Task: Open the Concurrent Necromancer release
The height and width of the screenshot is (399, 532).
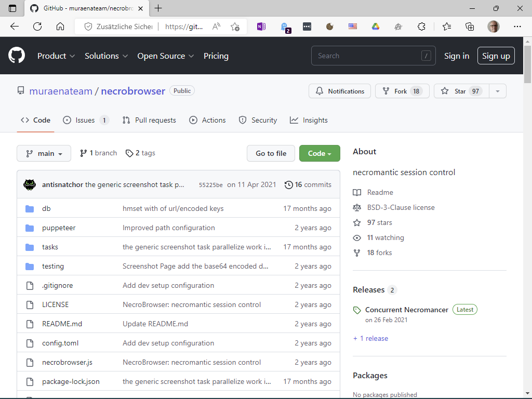Action: (407, 310)
